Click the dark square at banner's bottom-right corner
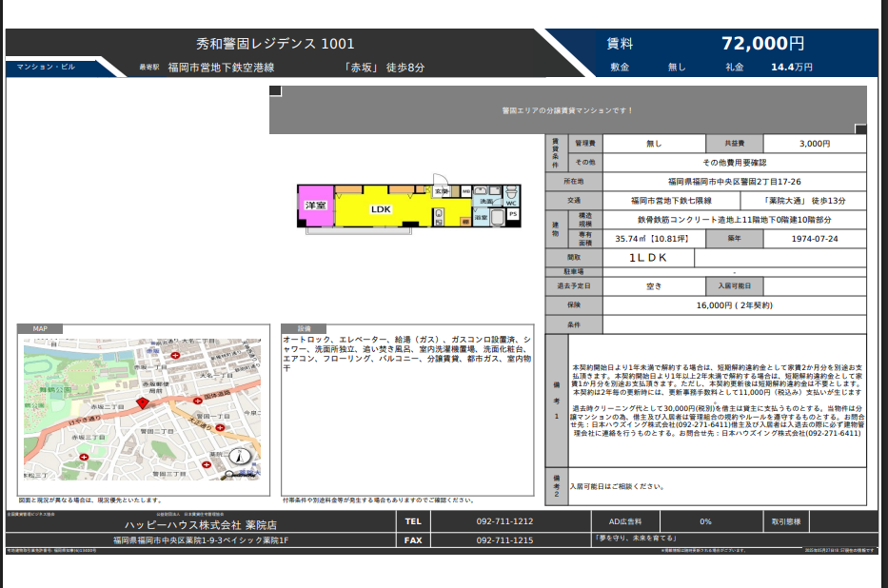The image size is (888, 588). (860, 129)
